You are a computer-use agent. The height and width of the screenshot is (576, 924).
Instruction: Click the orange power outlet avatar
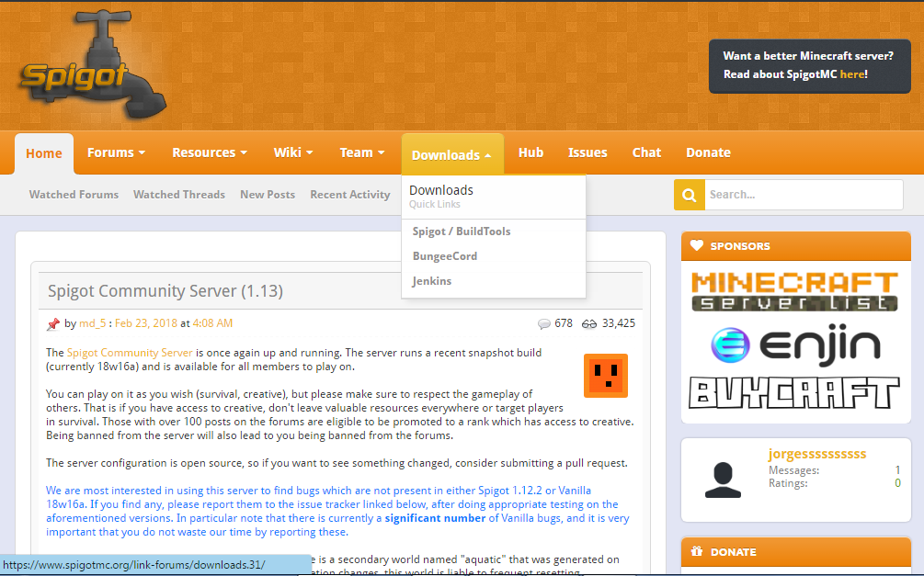click(x=606, y=376)
